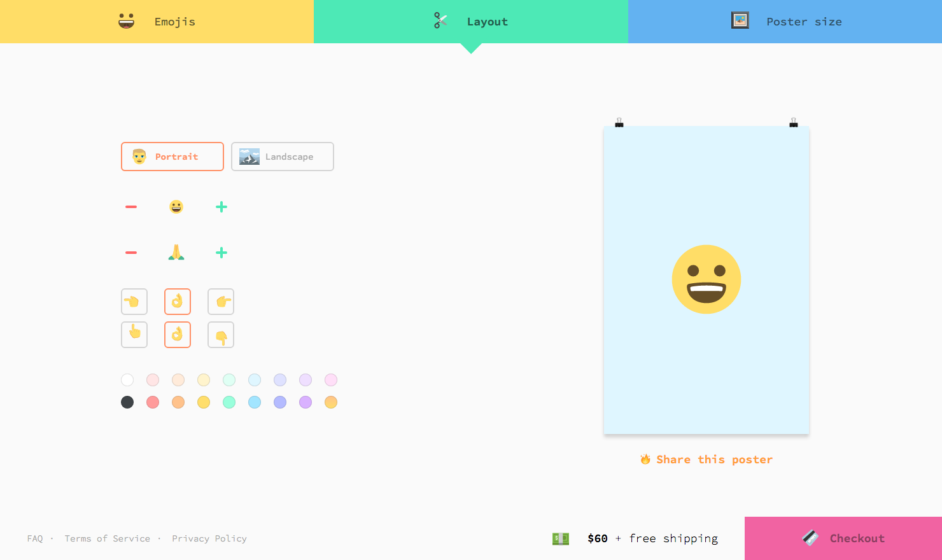942x560 pixels.
Task: Select the Portrait orientation option
Action: pos(172,157)
